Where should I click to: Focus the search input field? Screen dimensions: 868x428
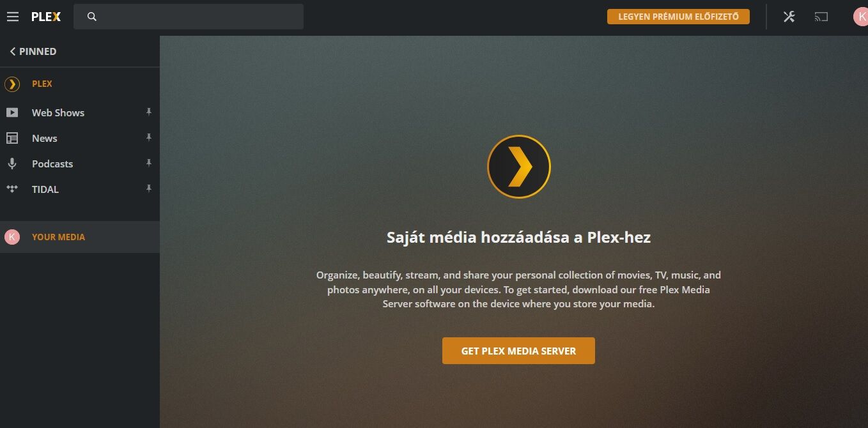(x=189, y=17)
